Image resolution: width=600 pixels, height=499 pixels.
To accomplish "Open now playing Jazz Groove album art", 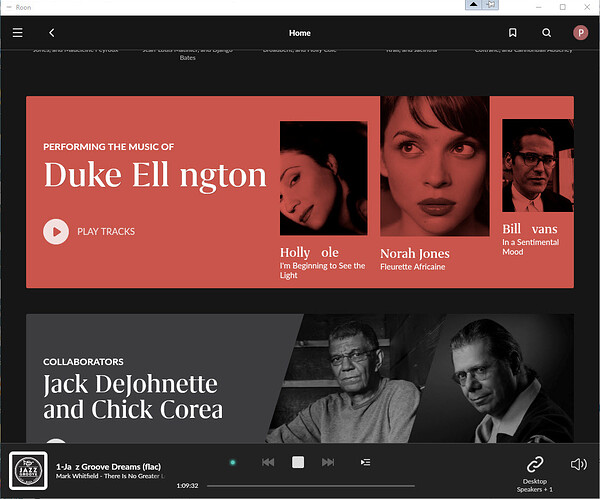I will click(x=28, y=471).
